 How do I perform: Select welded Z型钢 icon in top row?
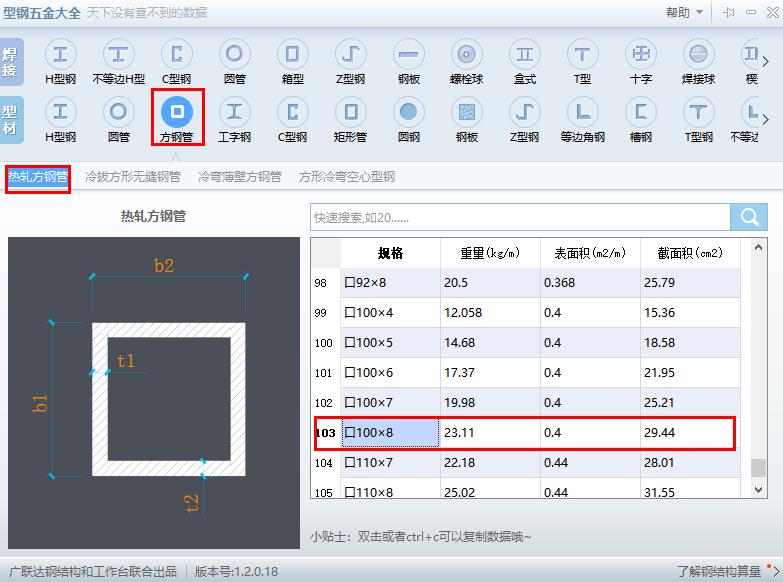(x=351, y=54)
